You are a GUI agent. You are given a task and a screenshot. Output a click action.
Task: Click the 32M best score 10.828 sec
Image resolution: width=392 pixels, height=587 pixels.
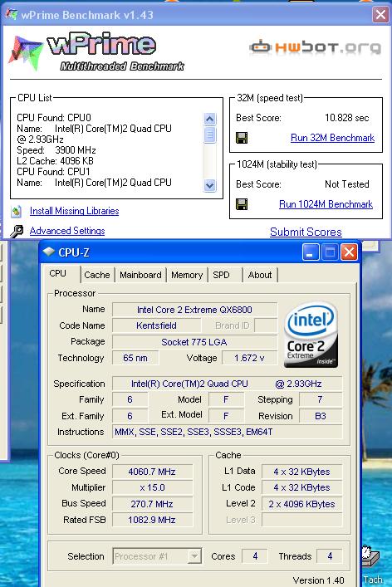click(x=346, y=118)
